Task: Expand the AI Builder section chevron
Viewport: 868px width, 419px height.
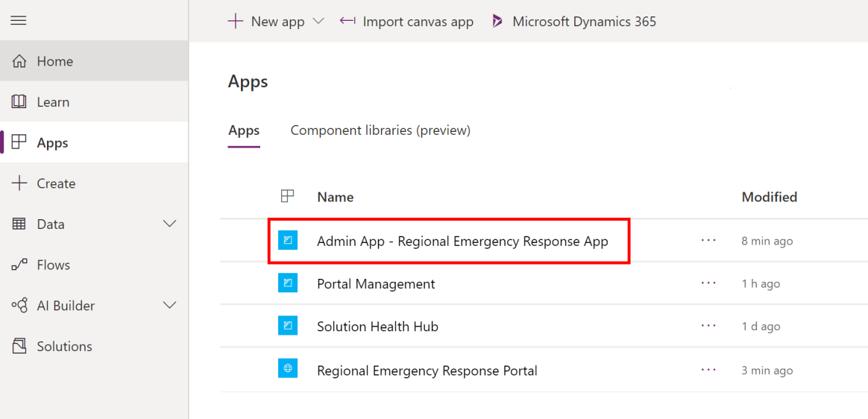Action: [170, 305]
